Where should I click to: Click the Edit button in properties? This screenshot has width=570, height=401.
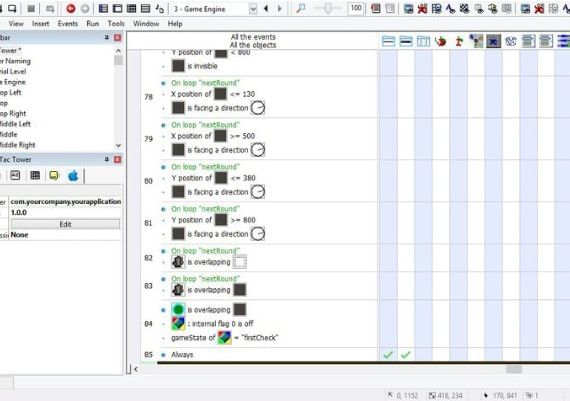point(65,224)
